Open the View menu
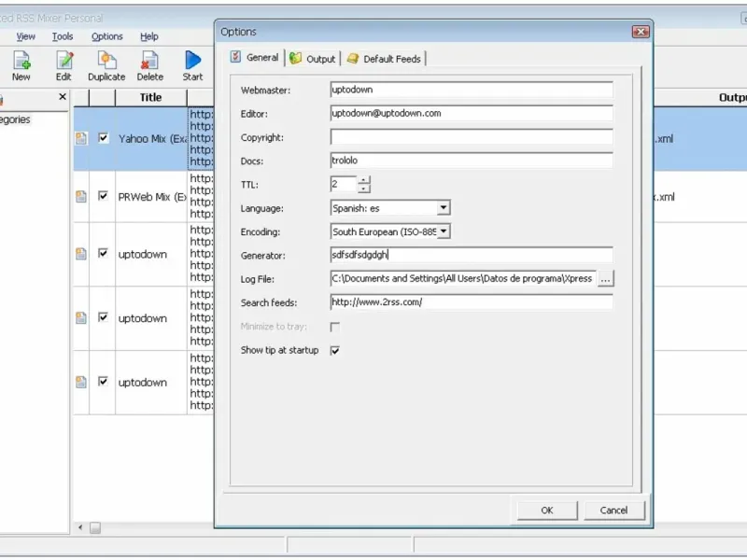This screenshot has width=747, height=560. (x=26, y=36)
